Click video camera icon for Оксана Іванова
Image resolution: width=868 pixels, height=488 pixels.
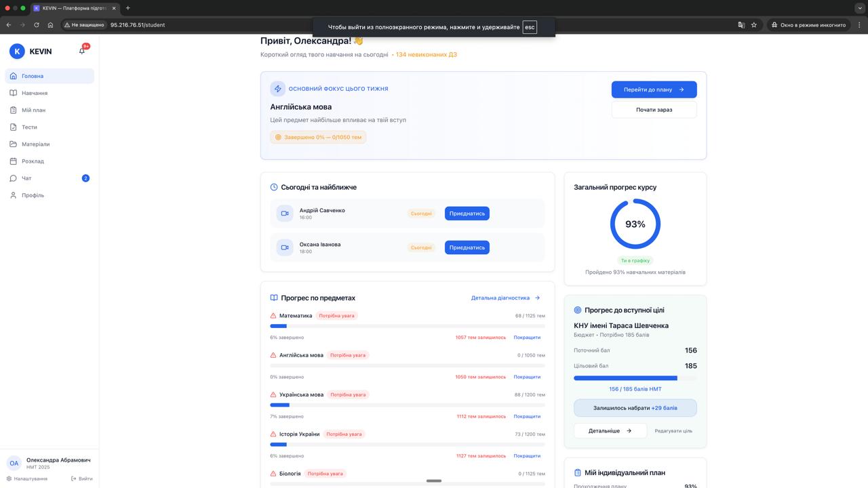pyautogui.click(x=285, y=247)
